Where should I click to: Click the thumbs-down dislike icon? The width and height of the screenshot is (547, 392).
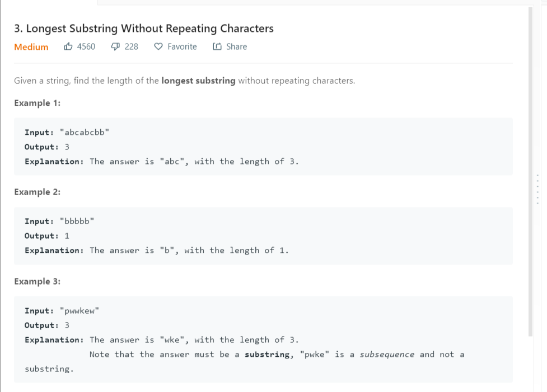[x=115, y=46]
